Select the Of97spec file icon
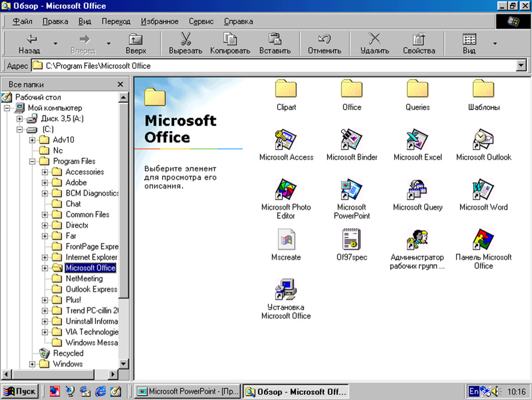The height and width of the screenshot is (400, 532). pyautogui.click(x=352, y=239)
